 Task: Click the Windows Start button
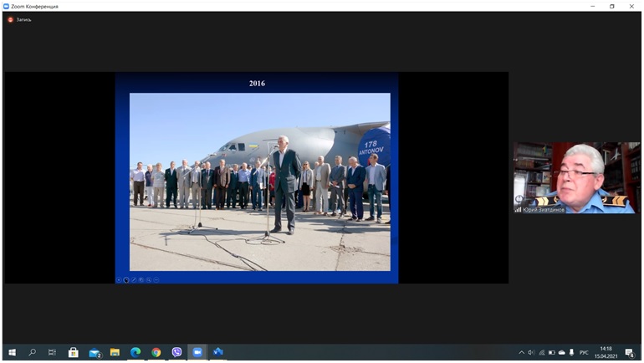[12, 352]
